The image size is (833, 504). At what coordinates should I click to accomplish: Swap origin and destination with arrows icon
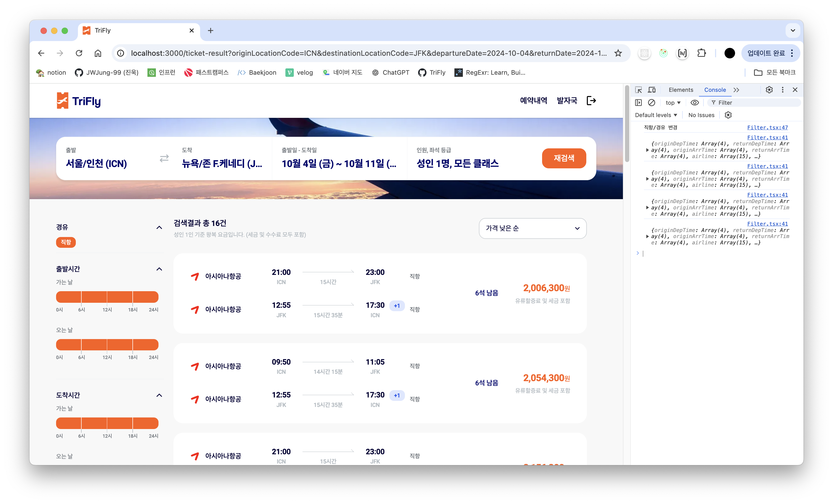tap(164, 158)
